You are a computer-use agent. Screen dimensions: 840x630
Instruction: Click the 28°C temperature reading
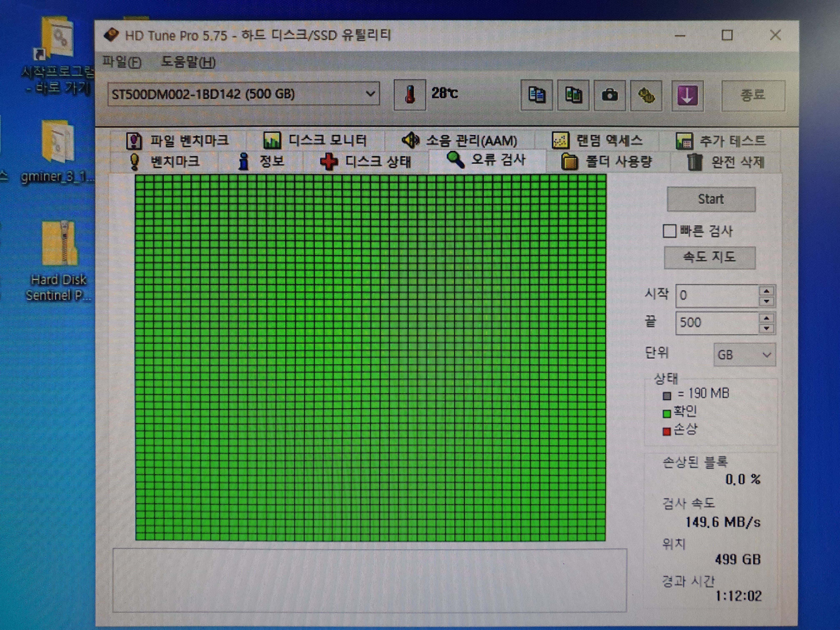click(x=444, y=93)
